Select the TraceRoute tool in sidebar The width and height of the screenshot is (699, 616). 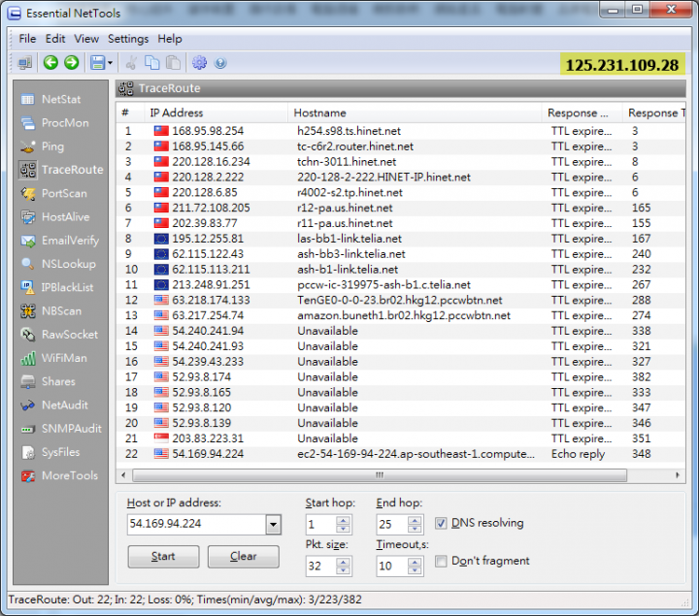click(61, 170)
